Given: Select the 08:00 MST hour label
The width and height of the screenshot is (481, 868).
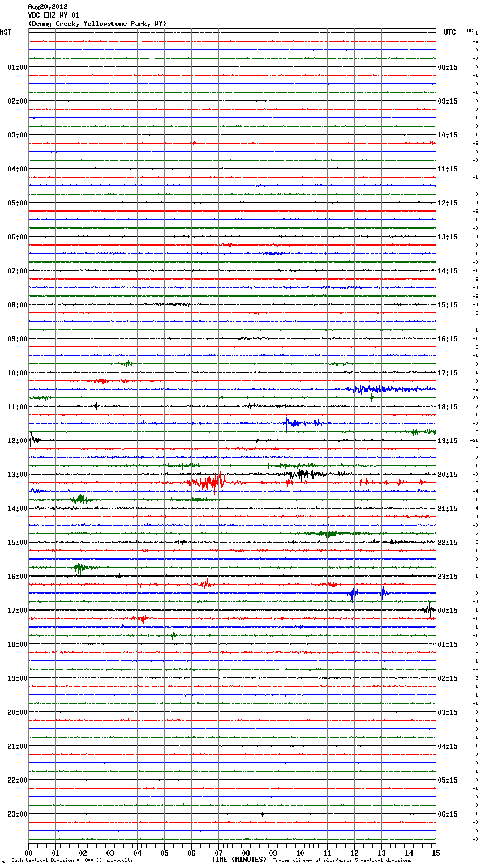Looking at the screenshot, I should point(18,305).
